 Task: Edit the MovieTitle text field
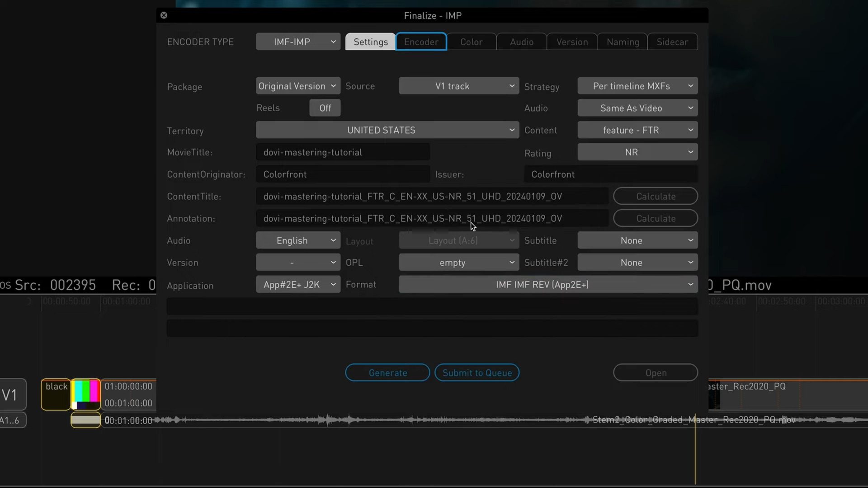pyautogui.click(x=342, y=152)
